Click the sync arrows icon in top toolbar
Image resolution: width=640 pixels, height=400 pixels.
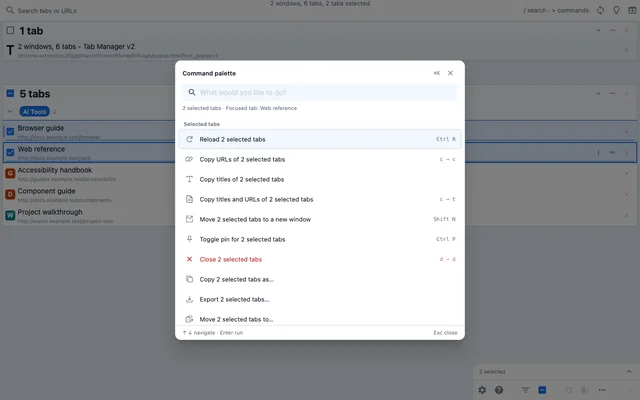(x=600, y=10)
